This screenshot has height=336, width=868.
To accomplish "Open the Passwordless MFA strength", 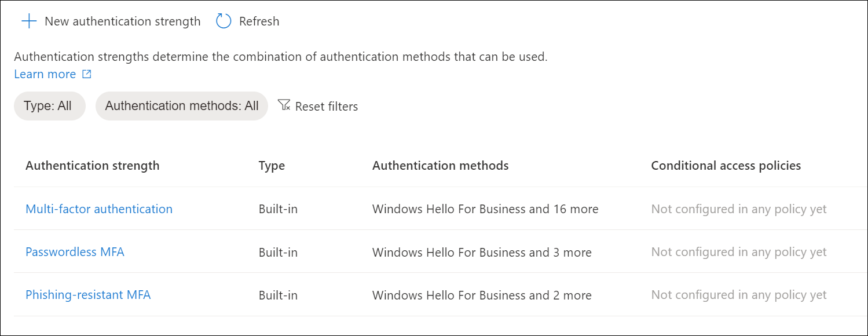I will point(75,252).
